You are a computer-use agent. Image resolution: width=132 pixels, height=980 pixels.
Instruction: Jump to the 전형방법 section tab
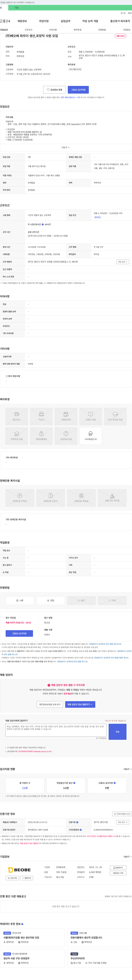[x=102, y=30]
